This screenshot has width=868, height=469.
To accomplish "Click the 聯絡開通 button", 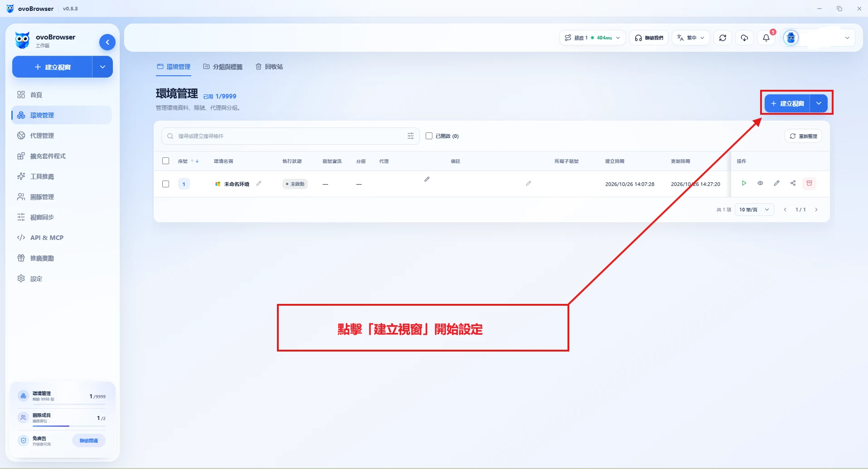I will (89, 440).
